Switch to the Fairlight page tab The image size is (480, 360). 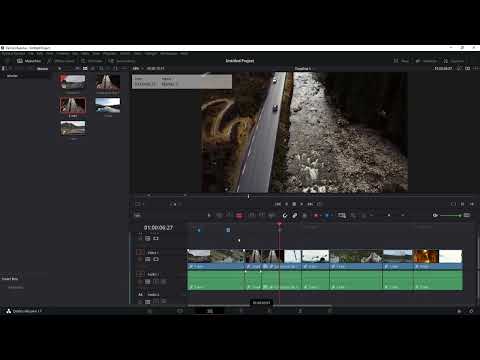point(300,311)
